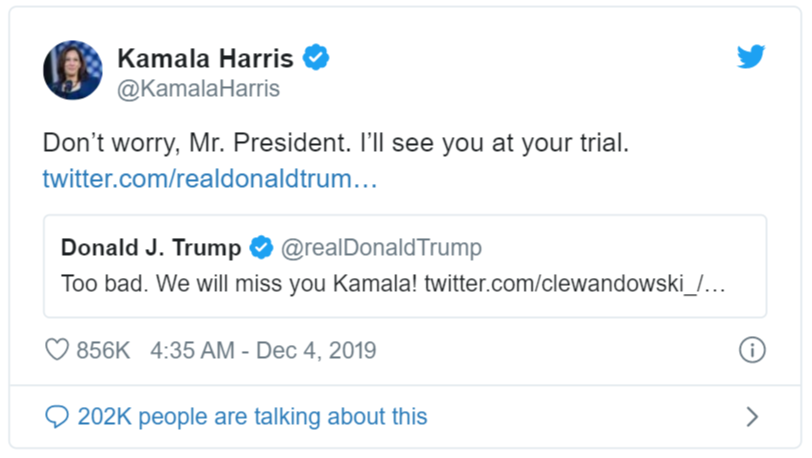Open the 4:35 AM - Dec 4, 2019 timestamp
The height and width of the screenshot is (458, 812).
263,351
